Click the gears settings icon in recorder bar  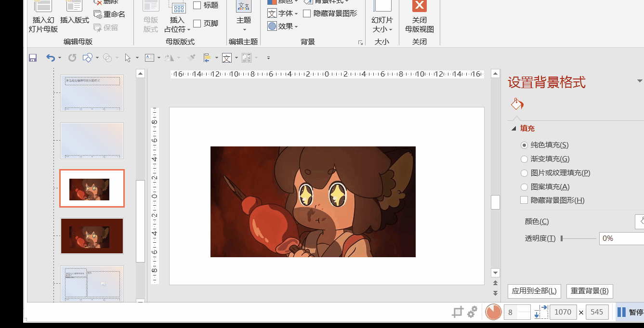(473, 312)
